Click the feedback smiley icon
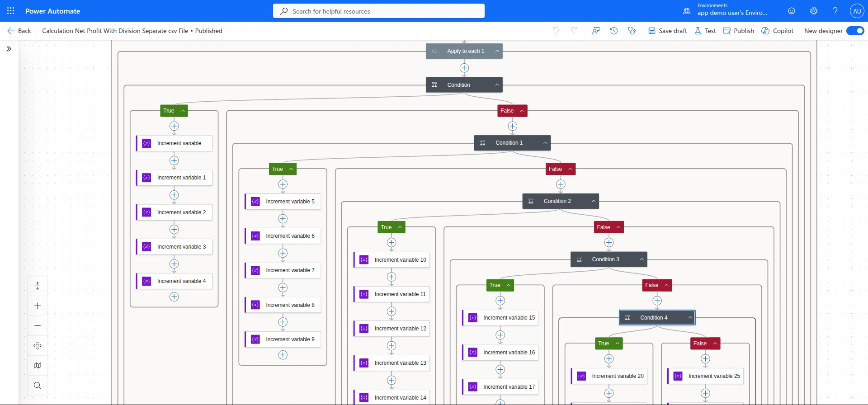The width and height of the screenshot is (868, 405). click(x=792, y=11)
